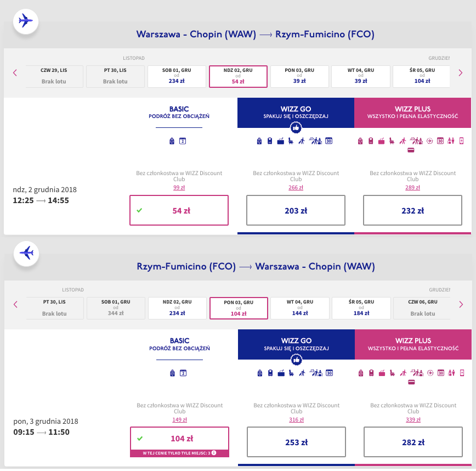
Task: Pick outbound date ŚR 05, GRU at 104 zł
Action: coord(422,76)
